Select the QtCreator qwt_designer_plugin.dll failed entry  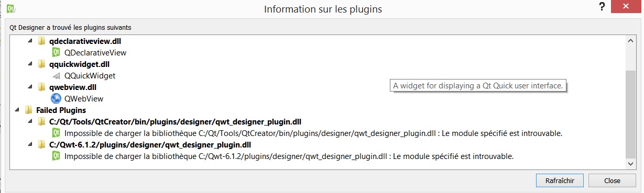tap(175, 121)
